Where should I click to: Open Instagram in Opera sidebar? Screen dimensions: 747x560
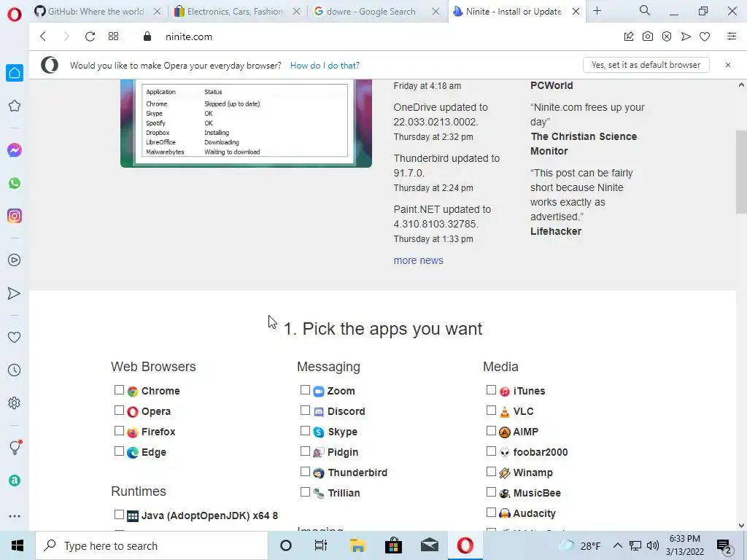[15, 216]
